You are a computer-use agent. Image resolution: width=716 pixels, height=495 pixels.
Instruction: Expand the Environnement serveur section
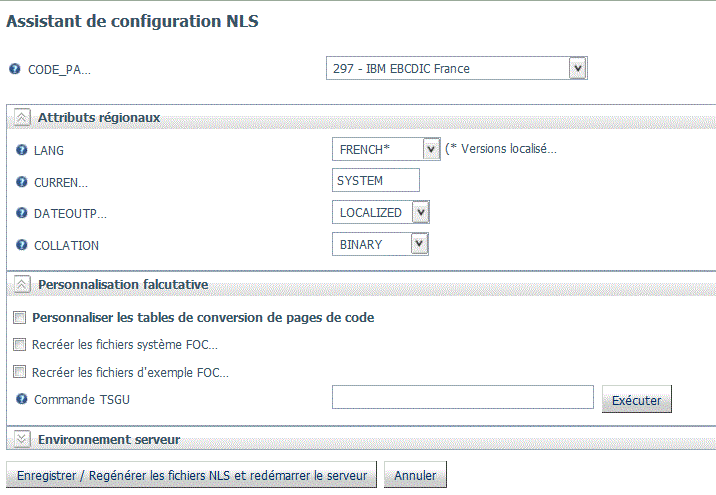tap(21, 439)
